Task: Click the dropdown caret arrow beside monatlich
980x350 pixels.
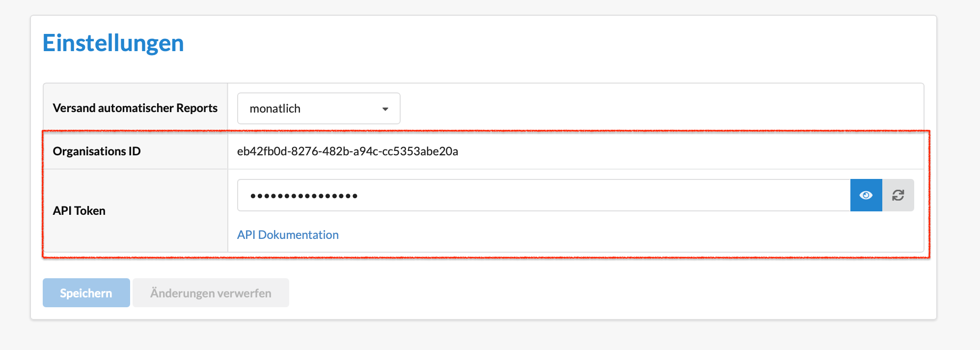Action: pyautogui.click(x=385, y=109)
